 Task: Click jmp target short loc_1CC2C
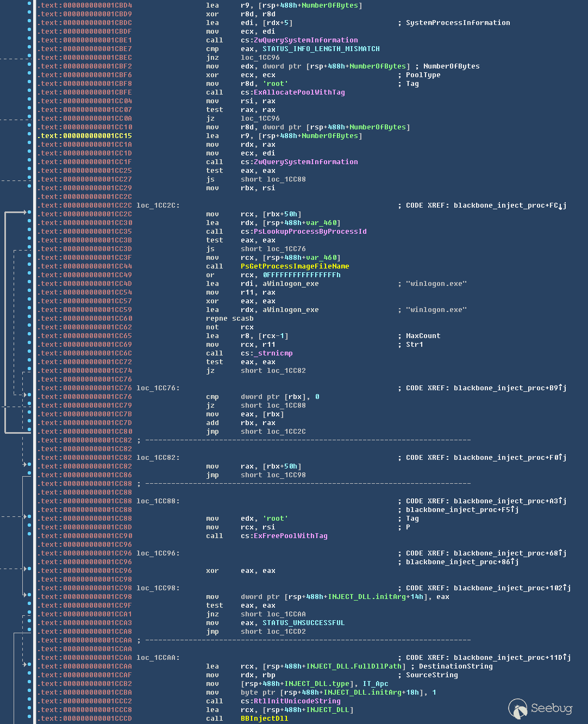[273, 432]
